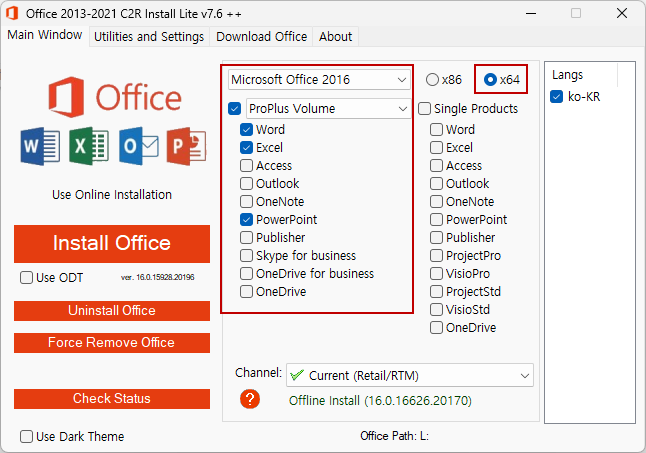The image size is (646, 453).
Task: Open the About tab
Action: [x=335, y=37]
